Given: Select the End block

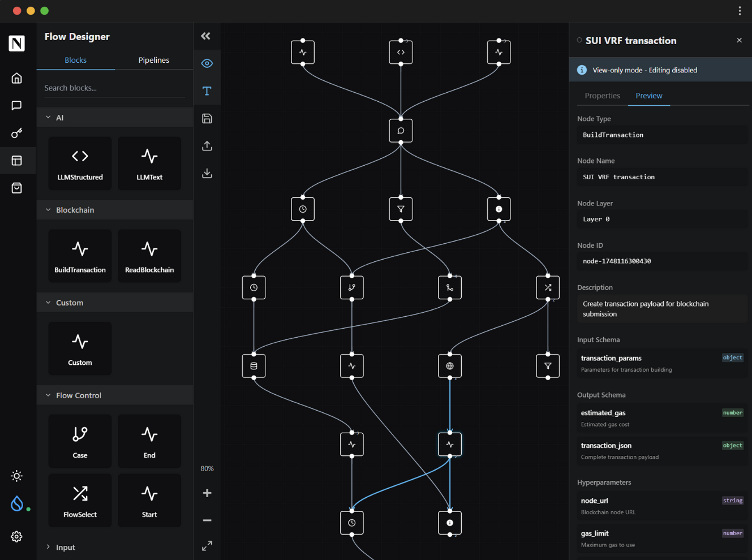Looking at the screenshot, I should tap(149, 442).
